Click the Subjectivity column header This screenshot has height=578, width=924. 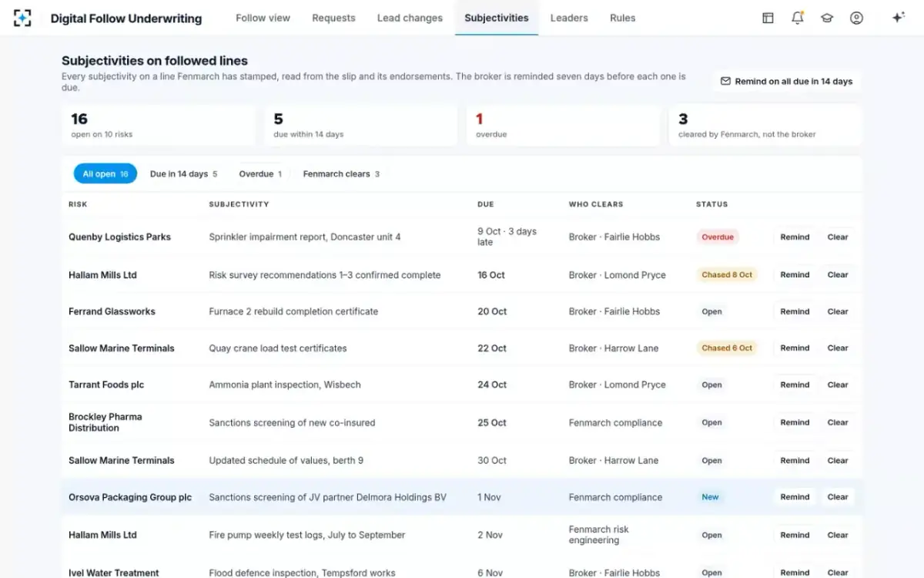point(239,205)
